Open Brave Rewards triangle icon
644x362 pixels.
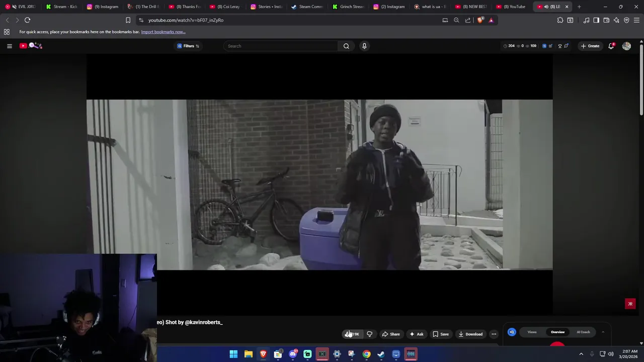click(x=491, y=20)
